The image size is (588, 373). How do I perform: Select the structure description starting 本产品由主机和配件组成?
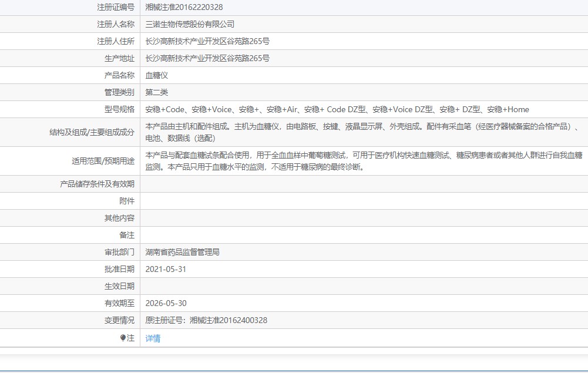click(364, 132)
